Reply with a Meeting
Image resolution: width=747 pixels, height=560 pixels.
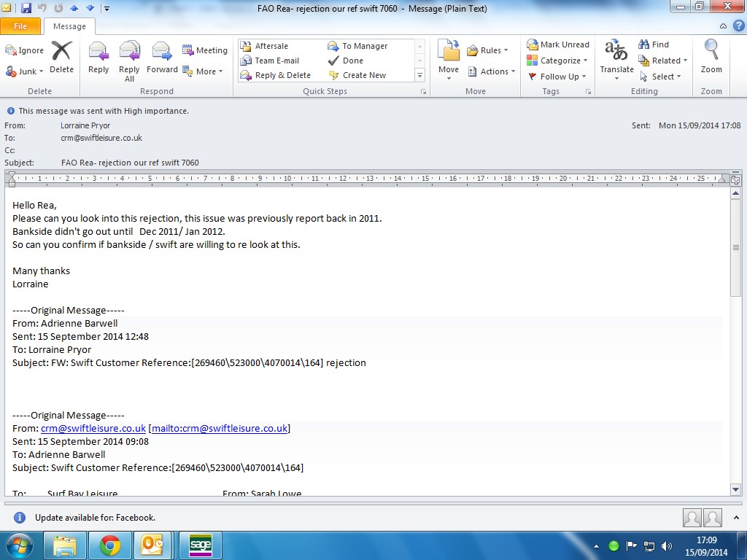(x=205, y=50)
